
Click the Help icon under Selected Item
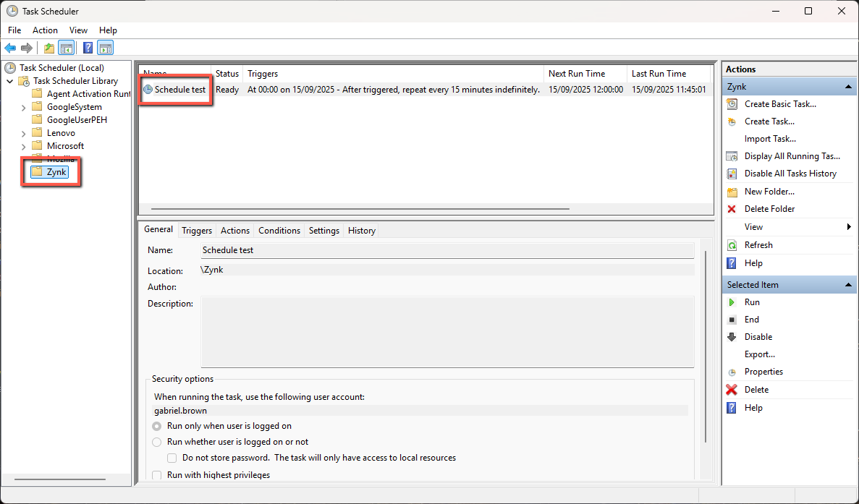732,408
